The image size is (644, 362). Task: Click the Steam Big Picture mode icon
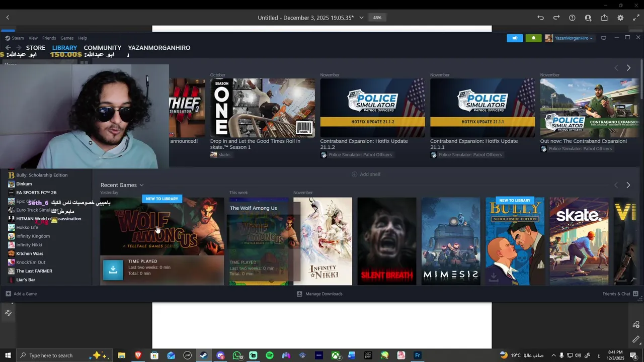point(604,38)
